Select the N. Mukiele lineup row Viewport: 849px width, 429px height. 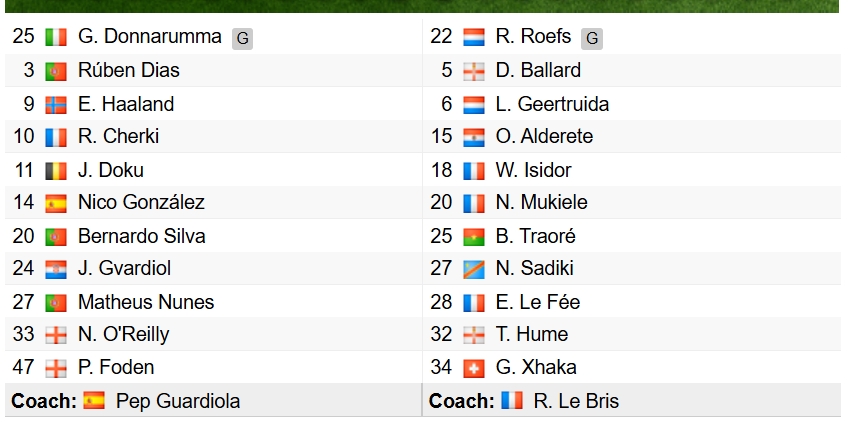tap(631, 203)
